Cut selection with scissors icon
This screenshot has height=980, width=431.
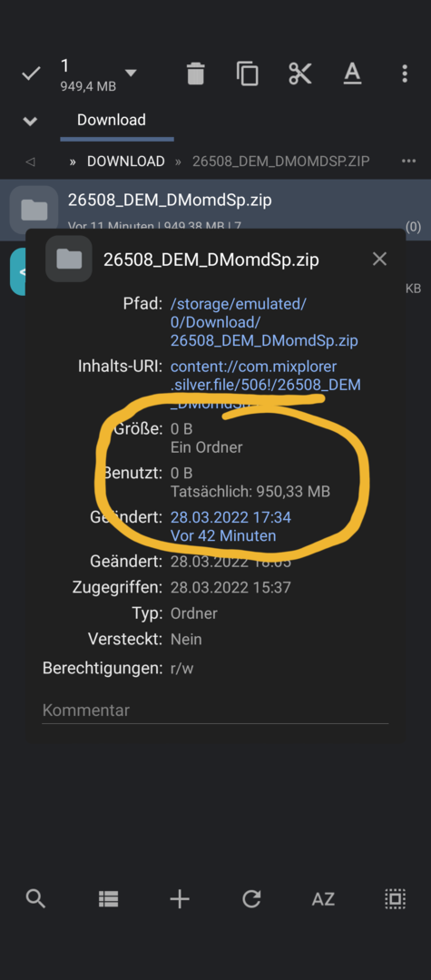(x=299, y=73)
